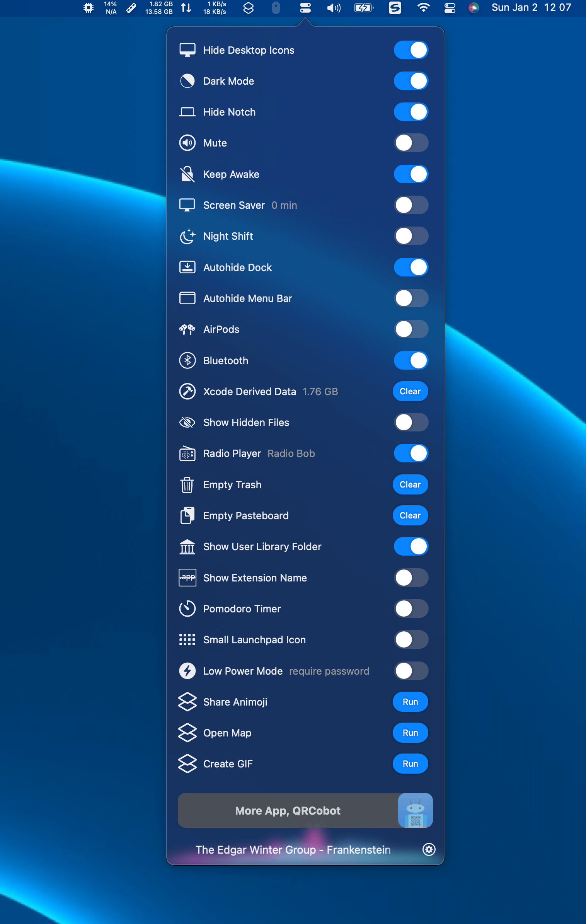The width and height of the screenshot is (586, 924).
Task: Click the QRCobot robot thumbnail
Action: point(416,810)
